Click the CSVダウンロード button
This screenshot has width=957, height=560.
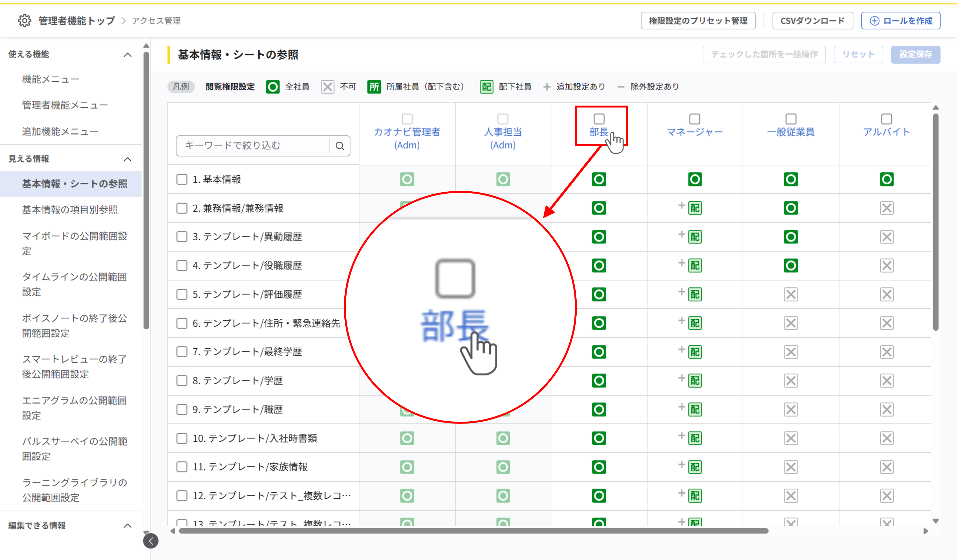[813, 21]
